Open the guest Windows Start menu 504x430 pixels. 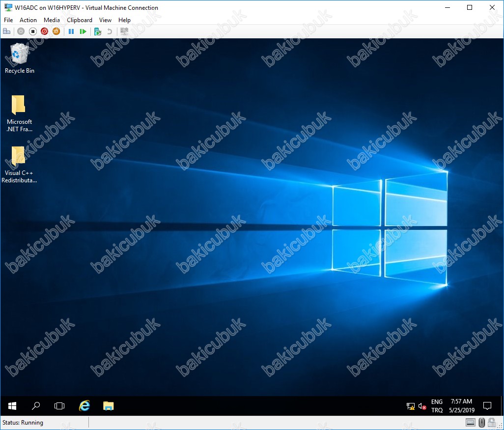12,406
